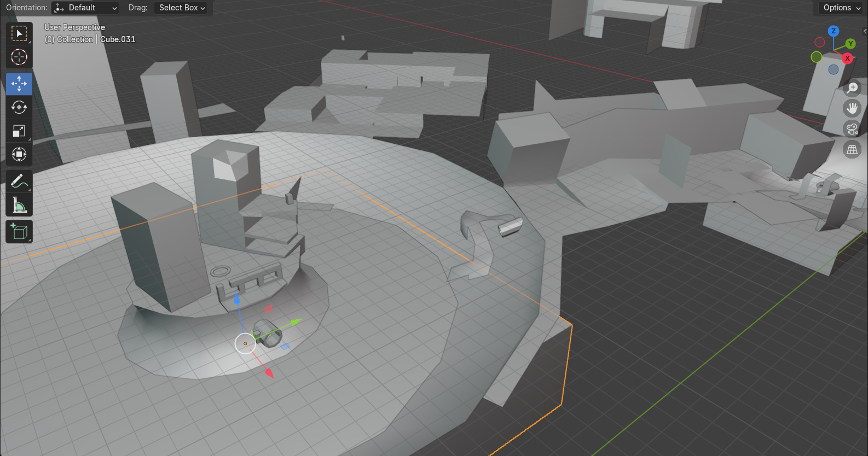Viewport: 868px width, 456px height.
Task: Open the Orientation Default dropdown
Action: pos(85,8)
